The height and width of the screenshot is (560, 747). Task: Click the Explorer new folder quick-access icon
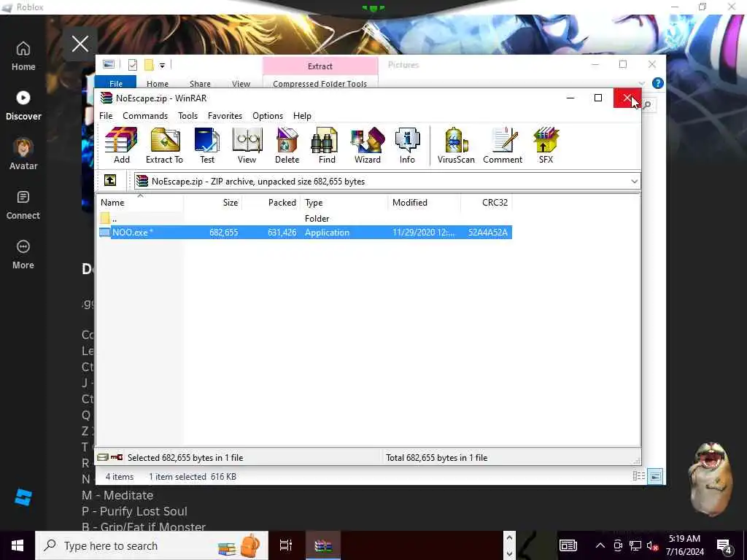[149, 65]
